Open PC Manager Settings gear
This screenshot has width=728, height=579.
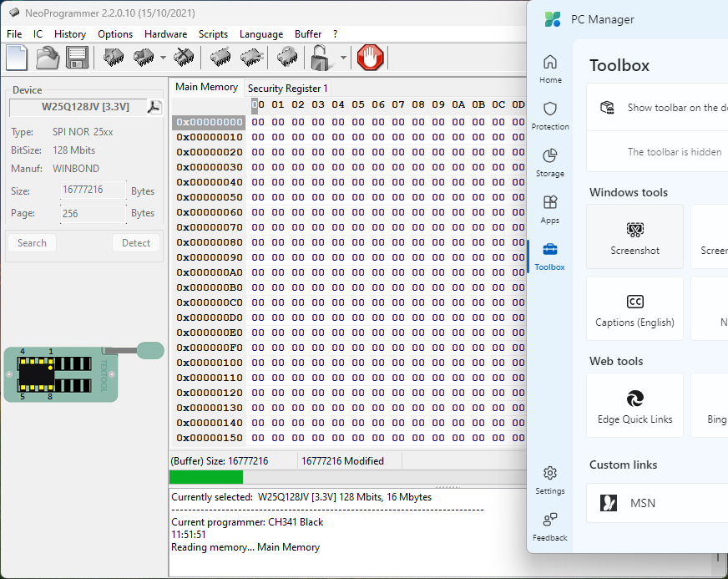pos(550,480)
